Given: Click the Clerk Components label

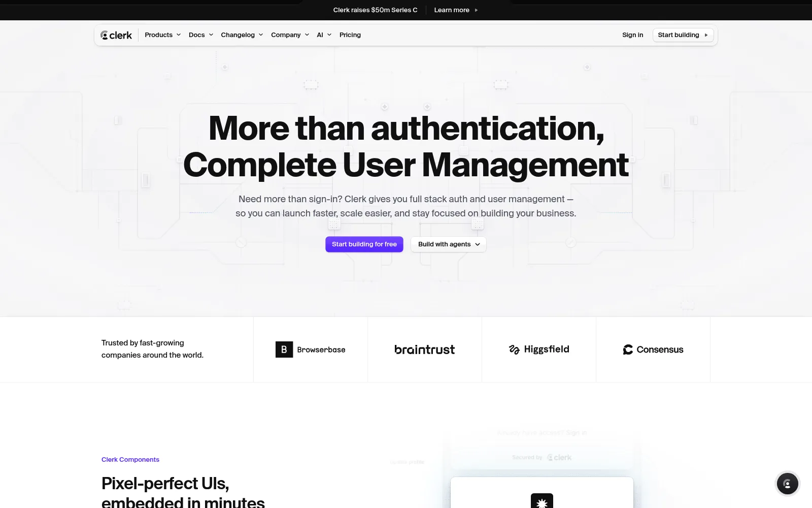Looking at the screenshot, I should [x=130, y=460].
